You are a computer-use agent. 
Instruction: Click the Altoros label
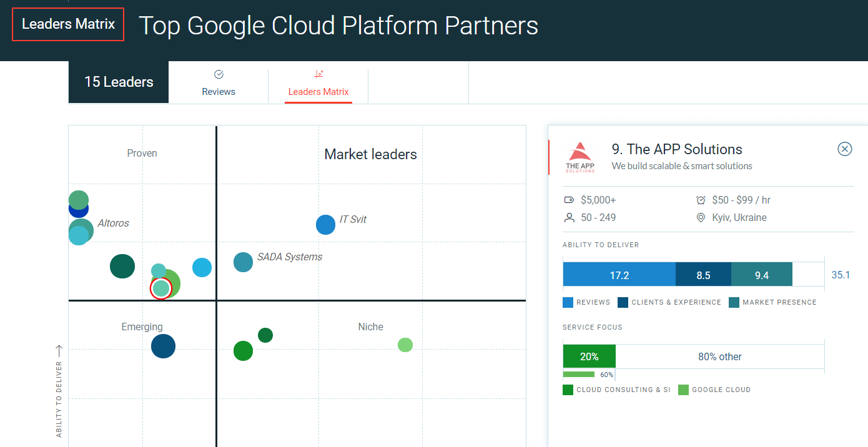(x=113, y=223)
